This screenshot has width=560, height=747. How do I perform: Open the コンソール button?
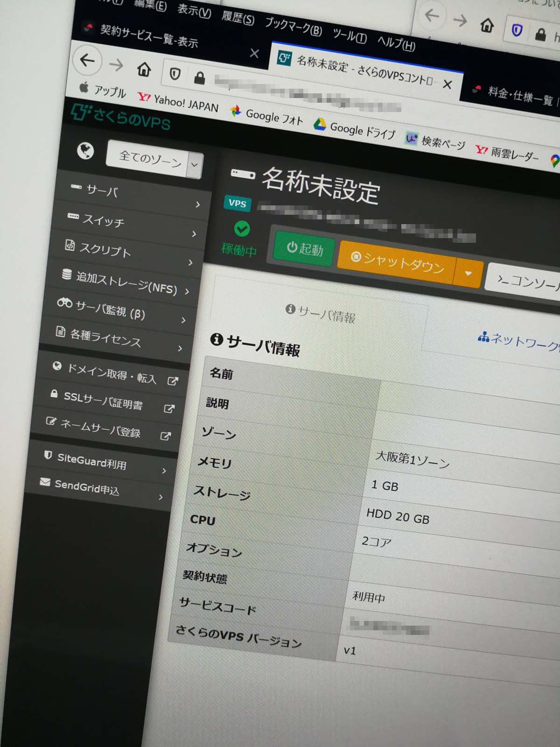click(x=523, y=282)
